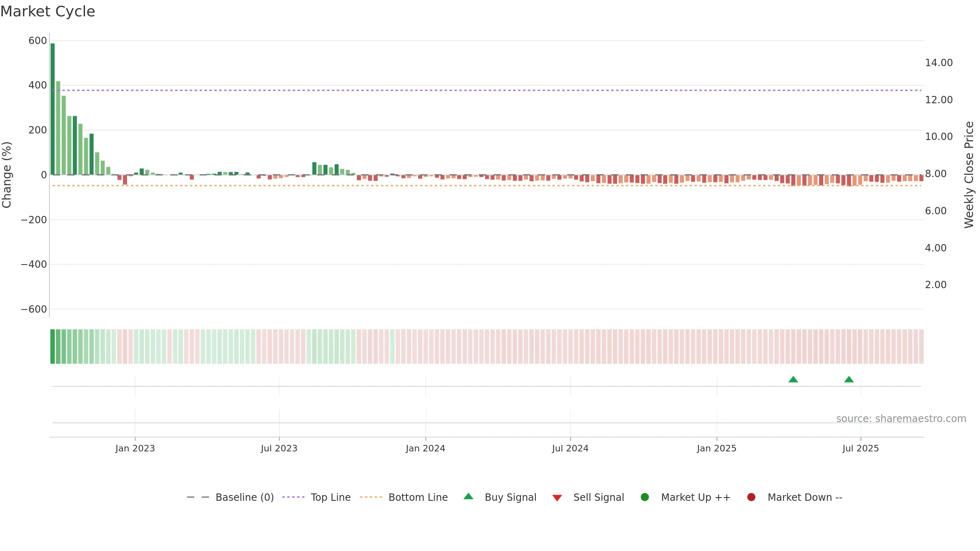Screen dimensions: 980x551
Task: Click the red Market Down circle icon
Action: coord(751,497)
